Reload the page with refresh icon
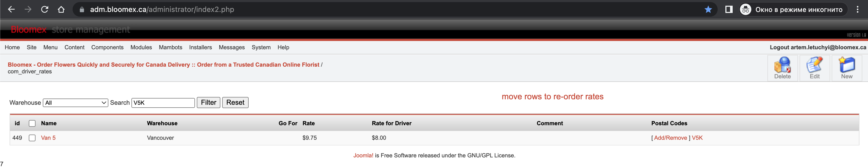 coord(45,9)
